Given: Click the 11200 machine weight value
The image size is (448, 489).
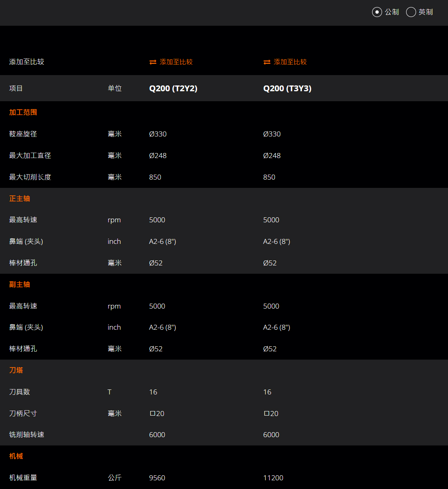Looking at the screenshot, I should pyautogui.click(x=273, y=478).
